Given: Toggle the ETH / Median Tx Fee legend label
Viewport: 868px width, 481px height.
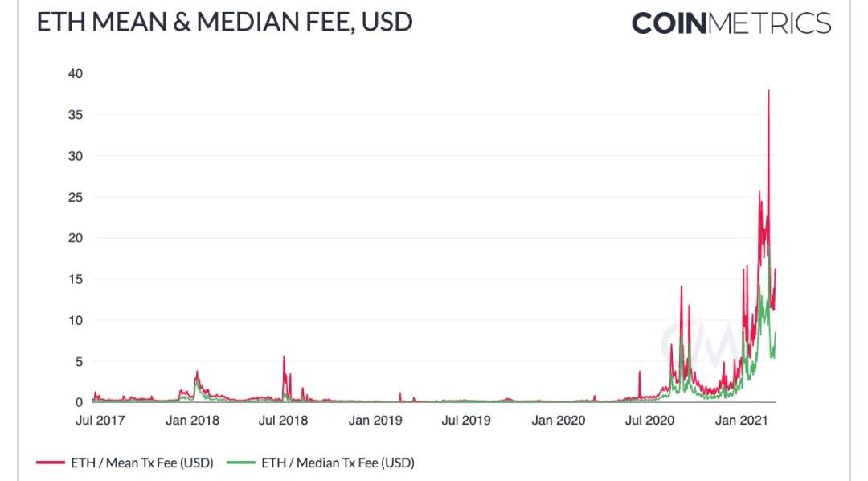Looking at the screenshot, I should click(x=338, y=462).
